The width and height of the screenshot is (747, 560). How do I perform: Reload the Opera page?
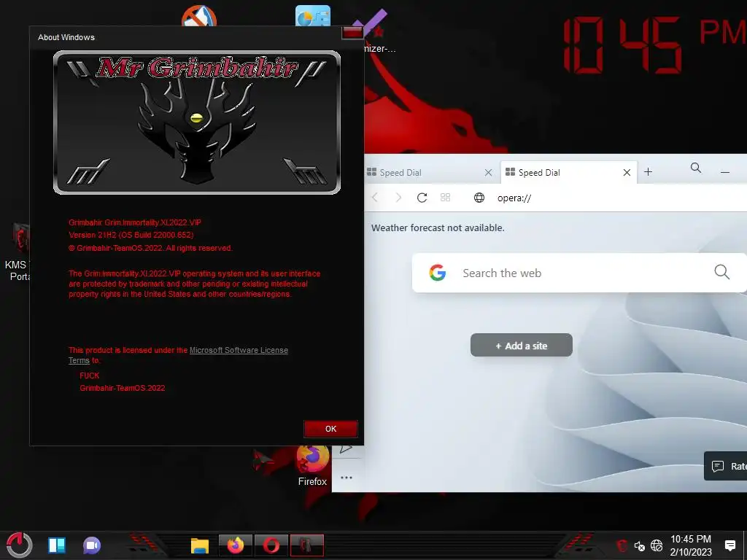(x=422, y=198)
